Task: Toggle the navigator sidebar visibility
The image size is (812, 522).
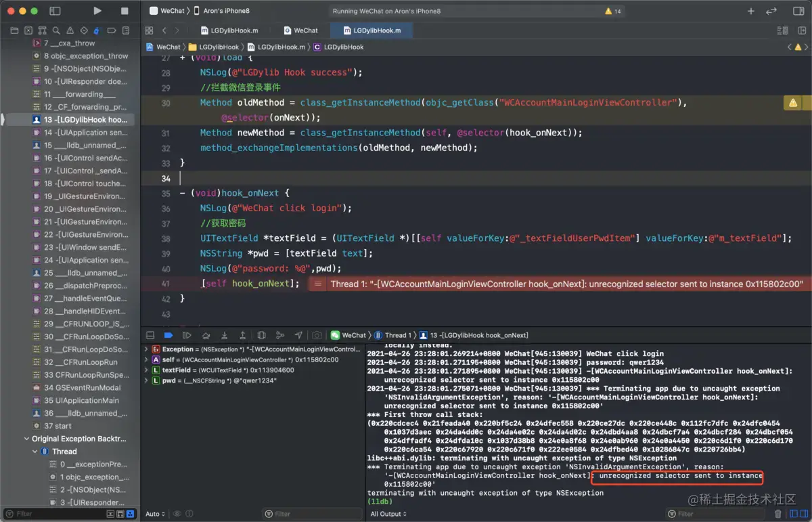Action: click(55, 11)
